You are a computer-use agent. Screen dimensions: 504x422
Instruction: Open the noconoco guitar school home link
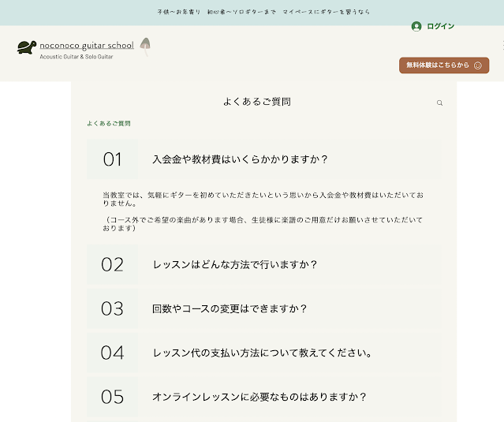point(87,46)
